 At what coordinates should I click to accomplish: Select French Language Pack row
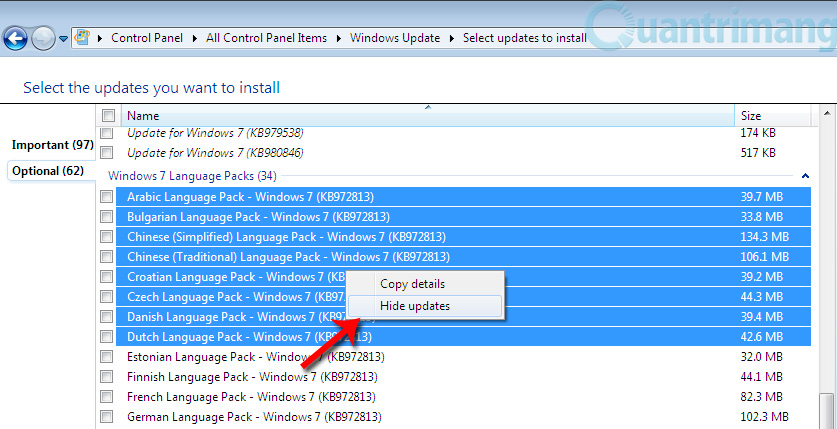[463, 396]
